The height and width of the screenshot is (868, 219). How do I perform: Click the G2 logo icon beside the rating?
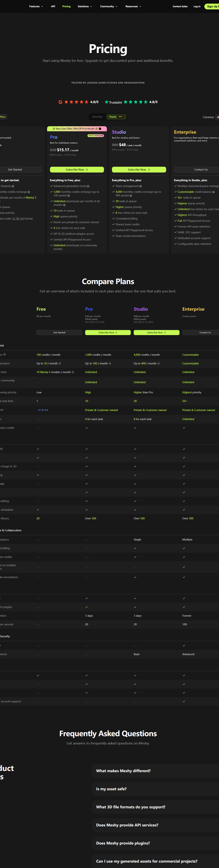click(x=60, y=102)
